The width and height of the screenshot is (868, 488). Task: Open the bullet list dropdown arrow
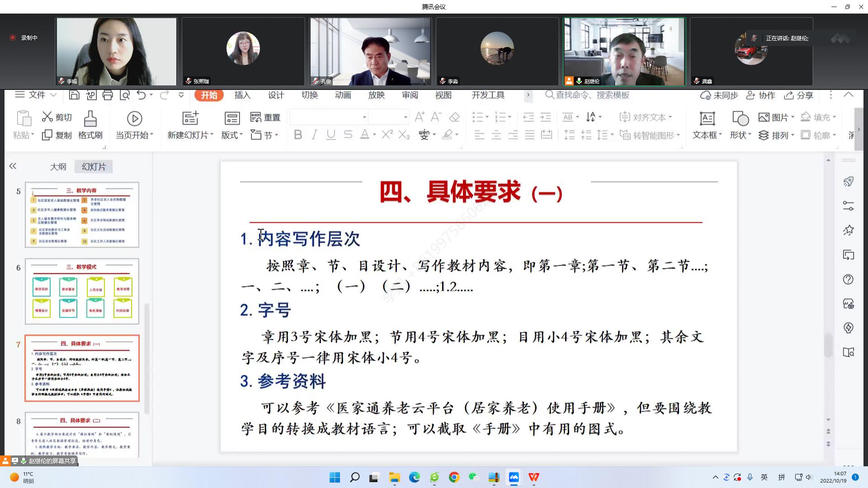486,117
